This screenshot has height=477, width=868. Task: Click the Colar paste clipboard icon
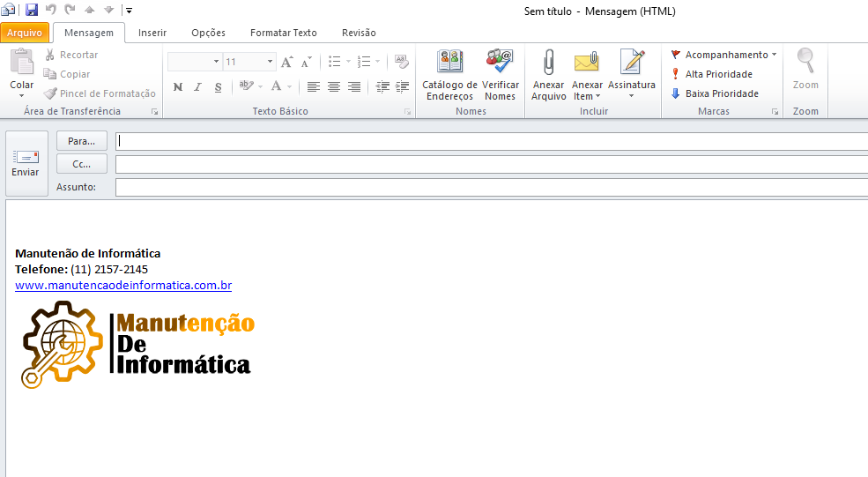click(21, 62)
